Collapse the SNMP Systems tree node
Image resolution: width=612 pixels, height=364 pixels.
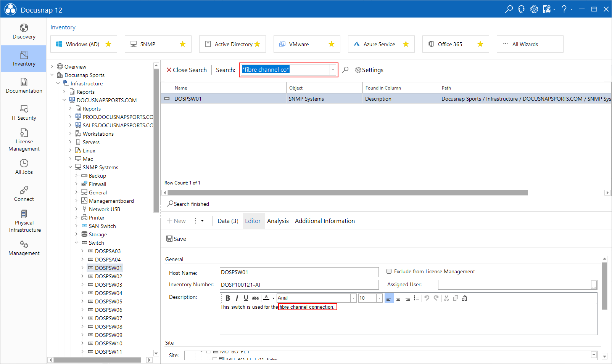(x=70, y=167)
